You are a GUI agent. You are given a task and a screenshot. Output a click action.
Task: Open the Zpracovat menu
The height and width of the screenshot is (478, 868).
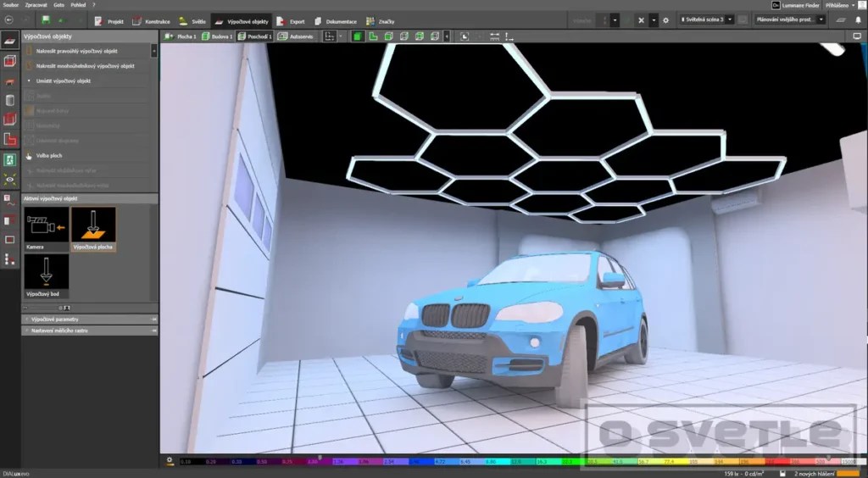36,4
